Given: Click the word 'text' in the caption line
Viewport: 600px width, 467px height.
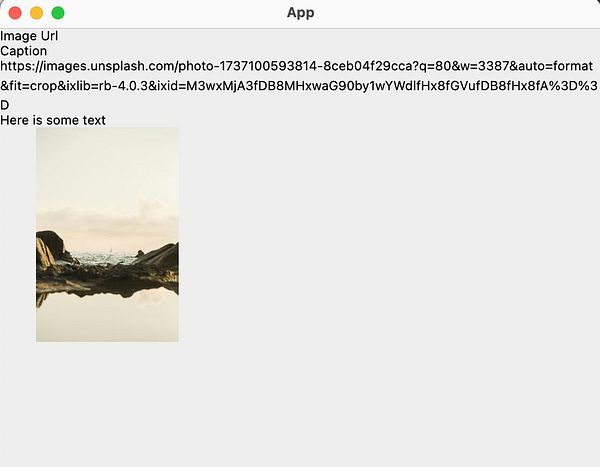Looking at the screenshot, I should 94,120.
